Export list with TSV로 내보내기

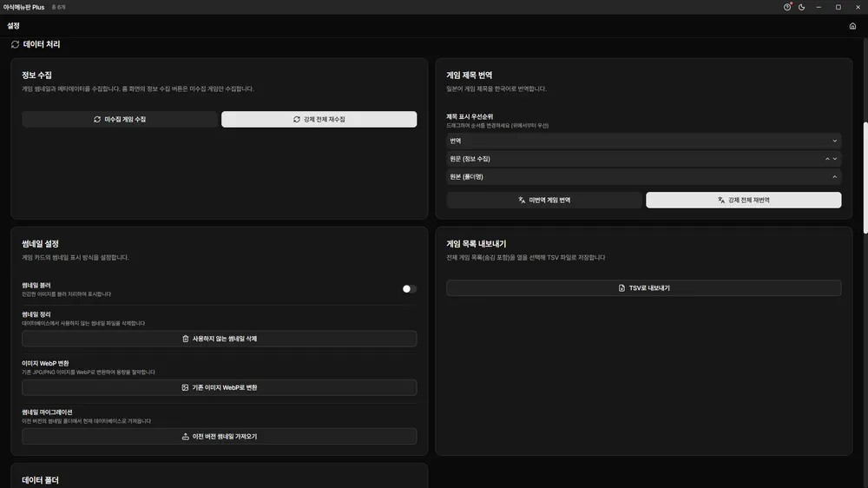pos(644,288)
